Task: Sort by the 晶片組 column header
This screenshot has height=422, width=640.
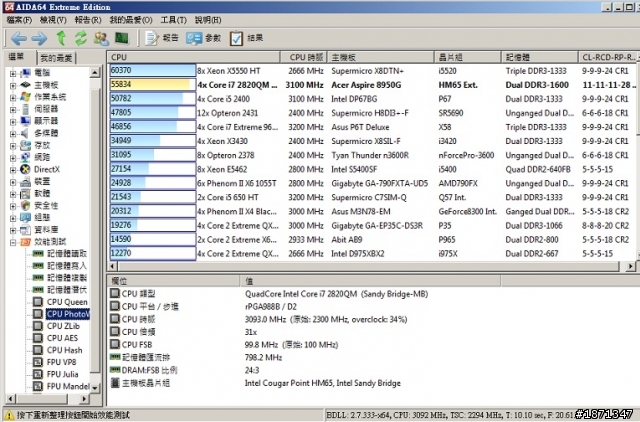Action: point(467,57)
